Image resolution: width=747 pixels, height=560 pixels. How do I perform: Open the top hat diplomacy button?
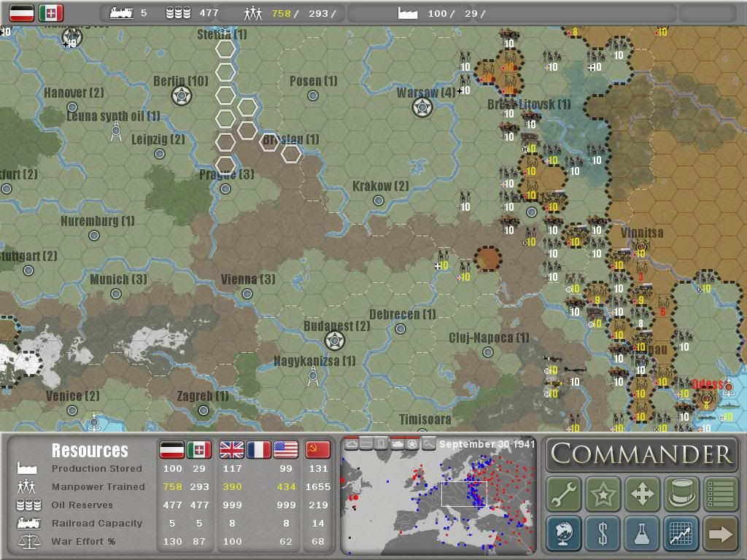click(x=681, y=494)
